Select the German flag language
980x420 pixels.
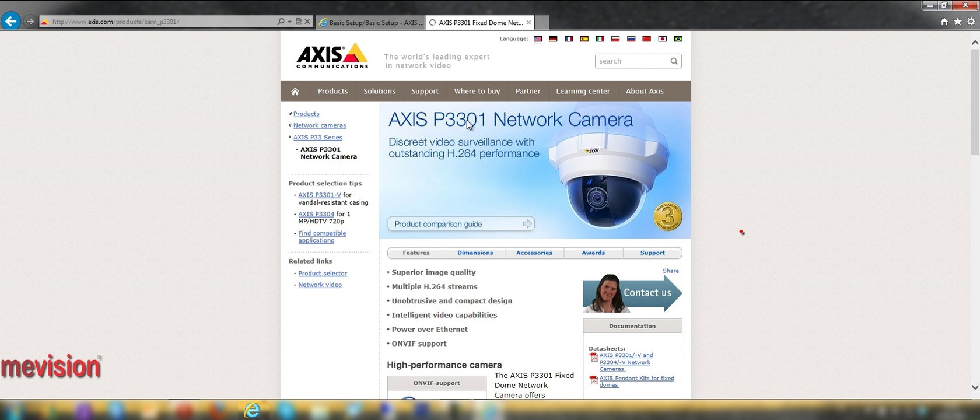click(553, 39)
